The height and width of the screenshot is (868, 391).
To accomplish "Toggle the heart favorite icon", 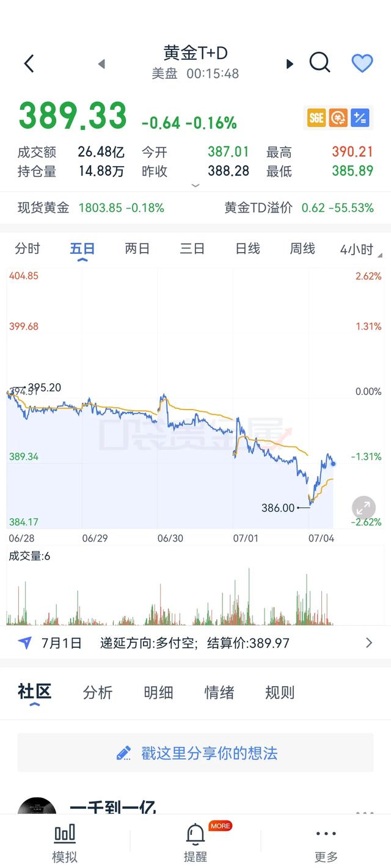I will (x=362, y=63).
